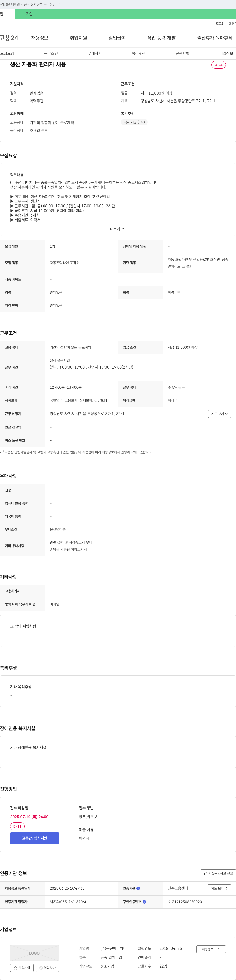Open 지도 보기 for 진주고용센터
Image resolution: width=236 pixels, height=980 pixels.
(219, 888)
